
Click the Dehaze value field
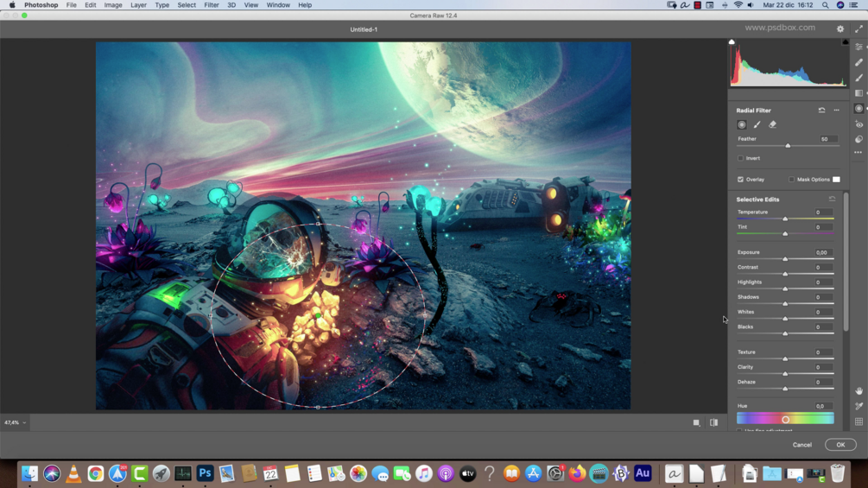822,382
